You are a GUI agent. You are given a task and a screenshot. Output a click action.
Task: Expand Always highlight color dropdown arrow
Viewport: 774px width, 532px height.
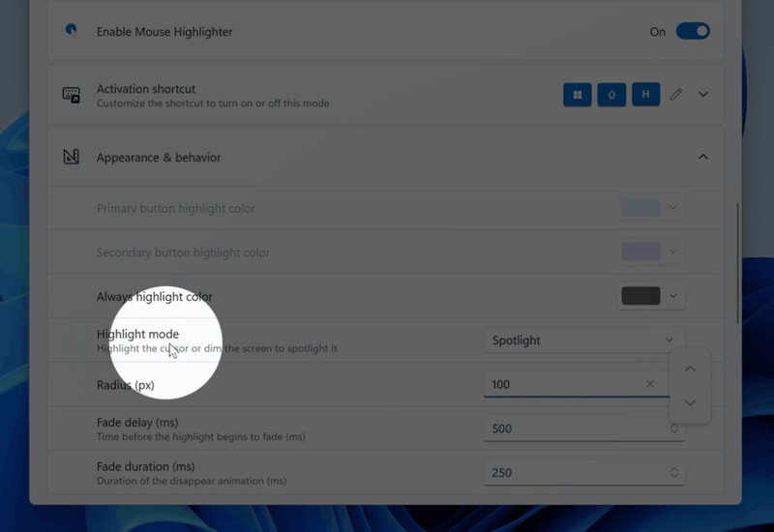[x=672, y=296]
